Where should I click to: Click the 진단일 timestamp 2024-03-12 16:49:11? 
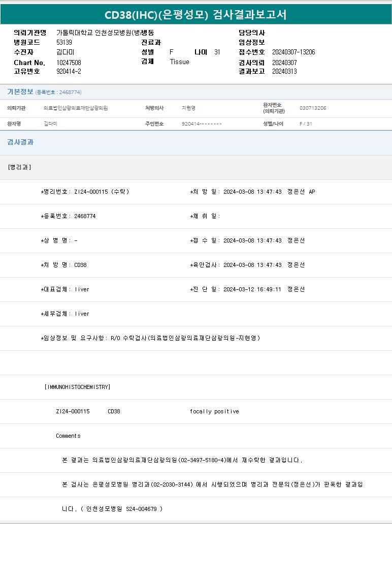pos(252,289)
